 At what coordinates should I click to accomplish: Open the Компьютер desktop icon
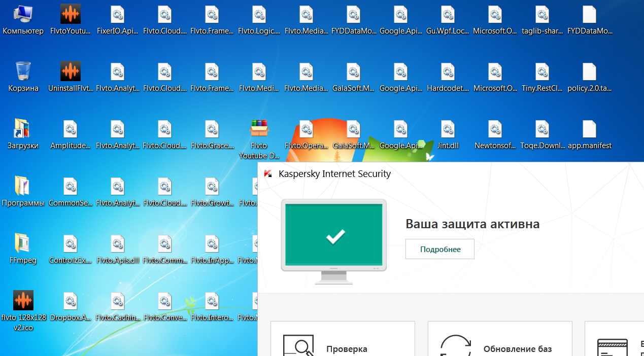[23, 20]
